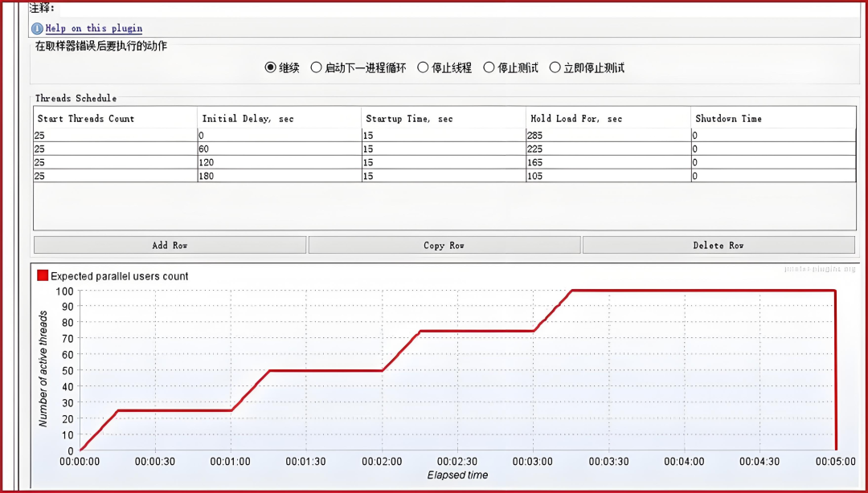The height and width of the screenshot is (493, 868).
Task: Click the 00:02:30 elapsed time axis label
Action: [x=458, y=461]
